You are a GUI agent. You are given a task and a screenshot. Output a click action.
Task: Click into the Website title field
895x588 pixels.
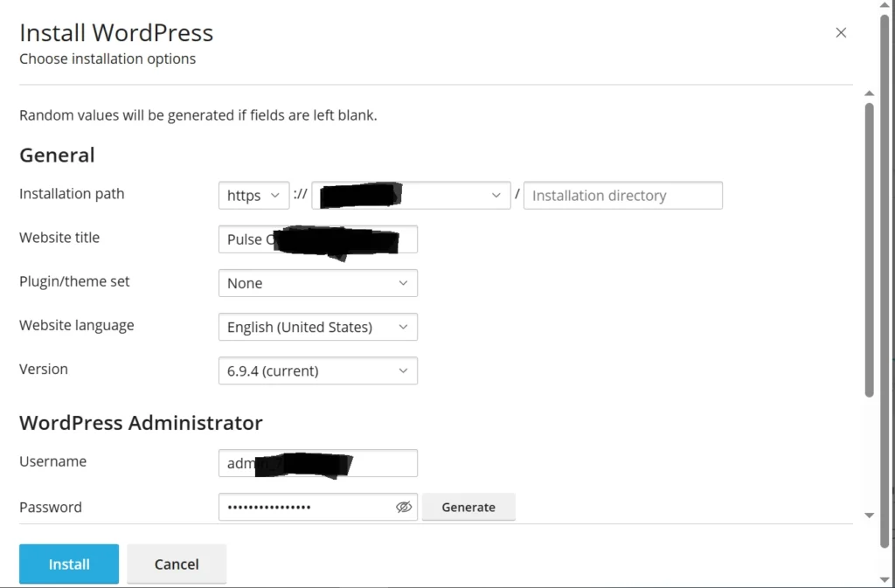[318, 239]
